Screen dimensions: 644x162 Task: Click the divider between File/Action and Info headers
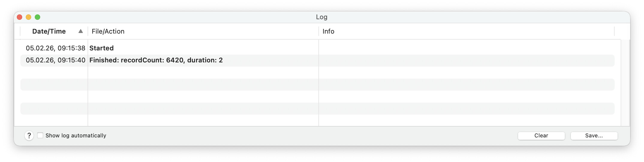click(x=319, y=31)
